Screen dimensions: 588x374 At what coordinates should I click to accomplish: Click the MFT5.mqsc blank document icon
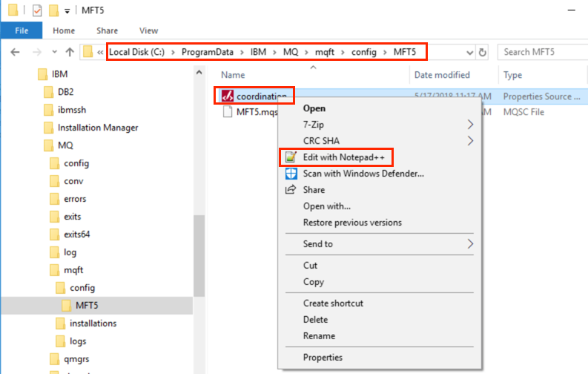[227, 112]
